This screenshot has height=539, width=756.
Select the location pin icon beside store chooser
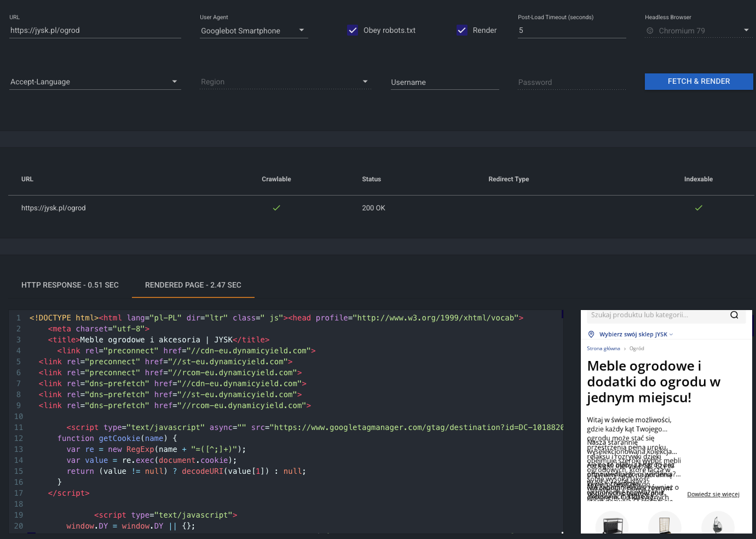point(591,334)
